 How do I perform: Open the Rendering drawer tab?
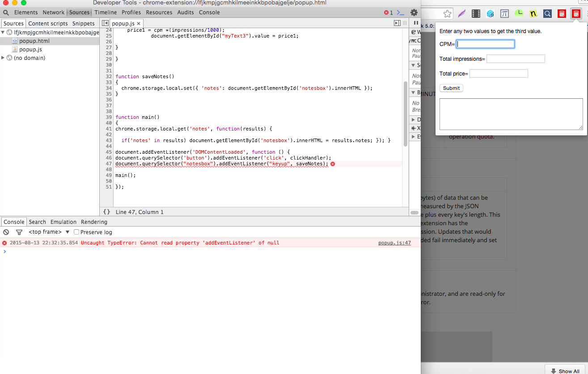tap(94, 222)
